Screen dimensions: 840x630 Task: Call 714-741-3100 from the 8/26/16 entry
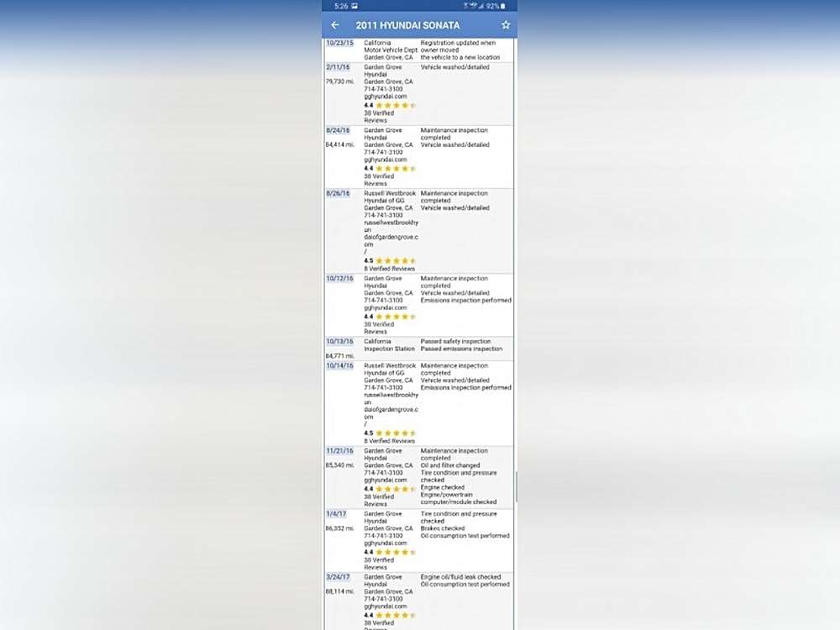click(384, 215)
